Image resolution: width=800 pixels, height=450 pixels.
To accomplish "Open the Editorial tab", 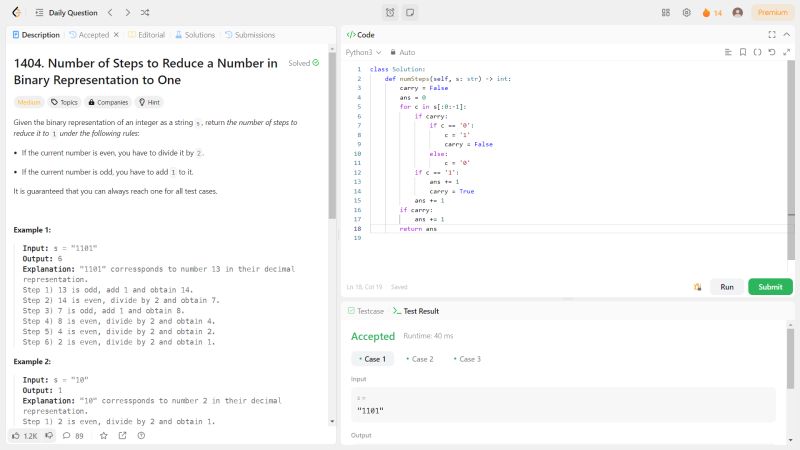I will click(x=146, y=35).
